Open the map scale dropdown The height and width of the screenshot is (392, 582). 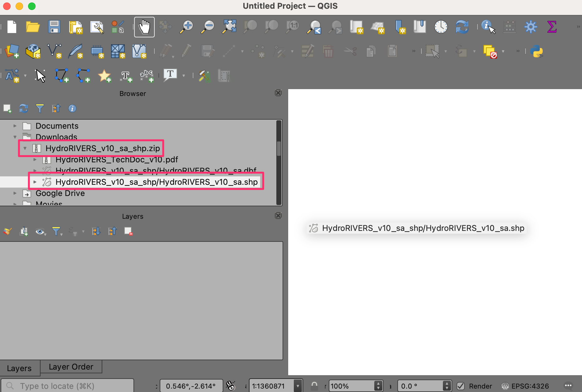298,386
